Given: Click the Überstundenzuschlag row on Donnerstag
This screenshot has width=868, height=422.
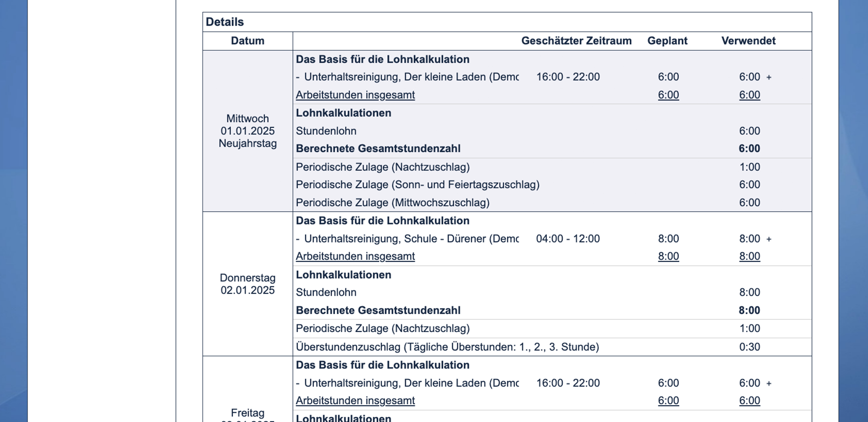Looking at the screenshot, I should (x=447, y=347).
